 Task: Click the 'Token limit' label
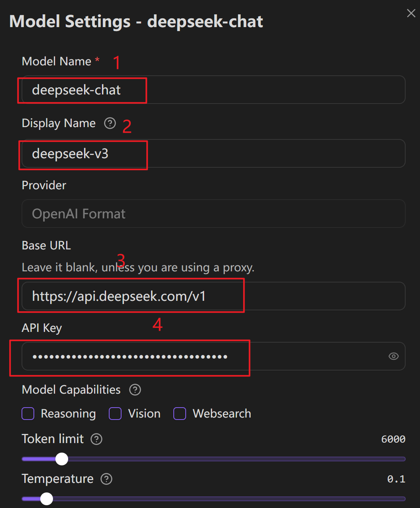coord(53,439)
